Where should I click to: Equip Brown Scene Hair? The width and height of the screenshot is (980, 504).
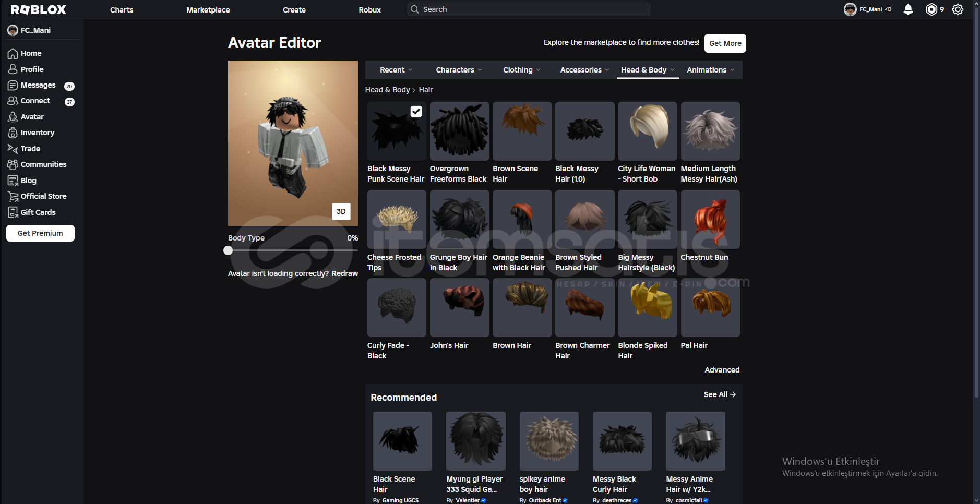click(522, 131)
